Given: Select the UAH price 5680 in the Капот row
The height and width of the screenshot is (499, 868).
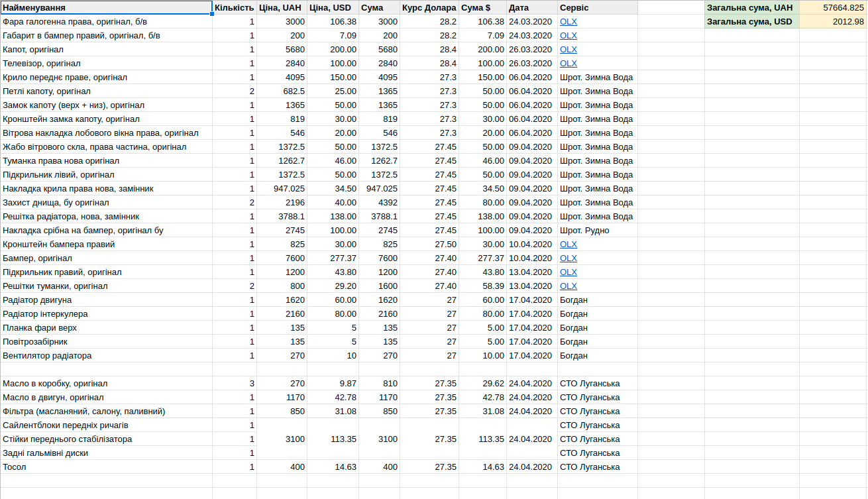Looking at the screenshot, I should point(282,49).
